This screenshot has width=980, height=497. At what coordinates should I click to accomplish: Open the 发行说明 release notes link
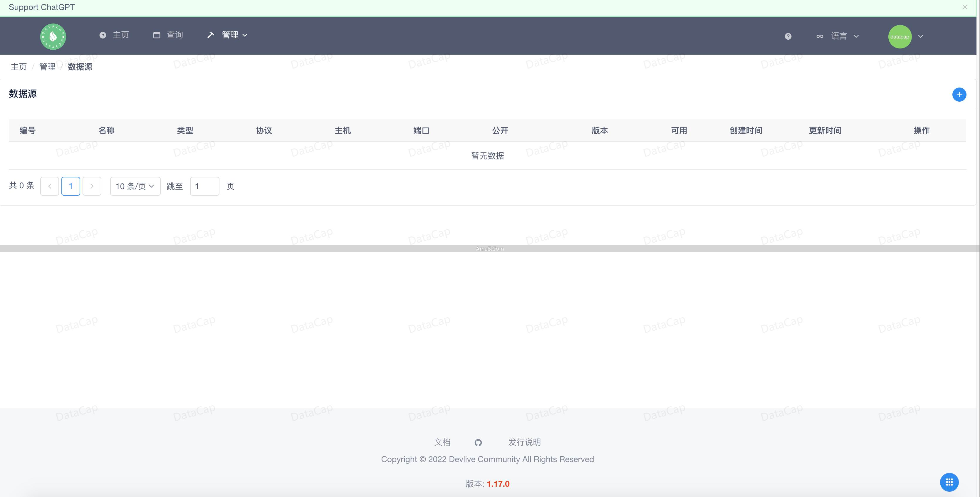click(524, 442)
